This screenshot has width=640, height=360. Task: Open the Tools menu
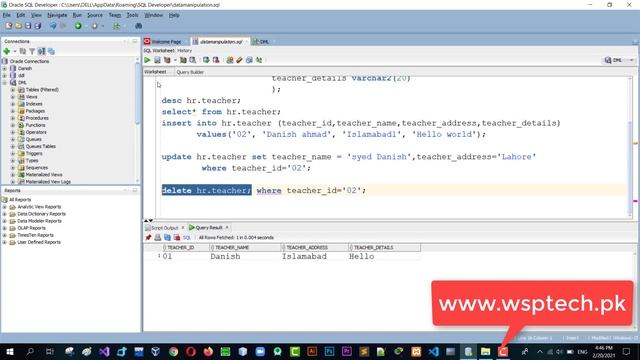pyautogui.click(x=132, y=15)
